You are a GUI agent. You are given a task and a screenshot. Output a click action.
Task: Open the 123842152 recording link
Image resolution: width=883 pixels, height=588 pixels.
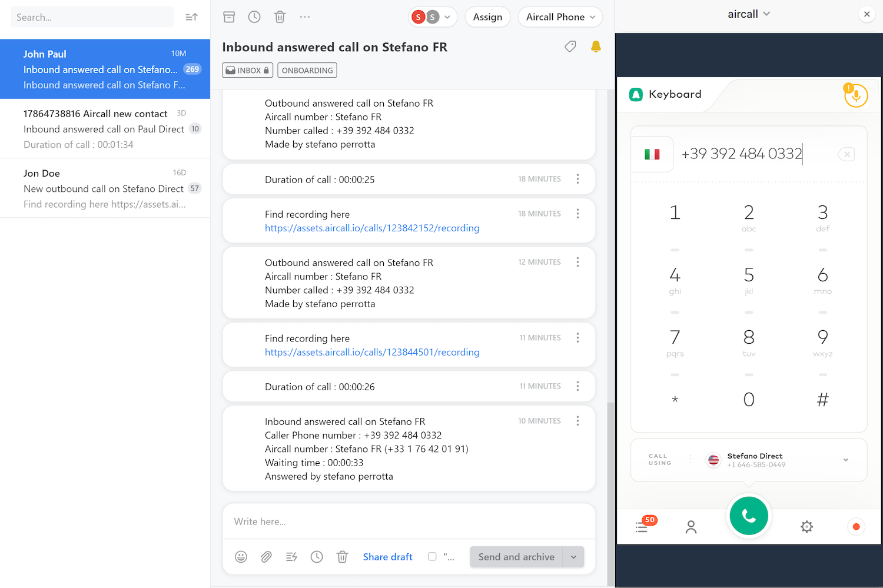[x=372, y=228]
